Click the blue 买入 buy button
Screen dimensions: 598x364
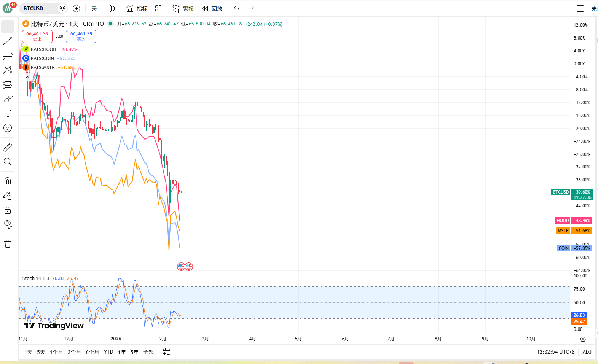pos(81,36)
